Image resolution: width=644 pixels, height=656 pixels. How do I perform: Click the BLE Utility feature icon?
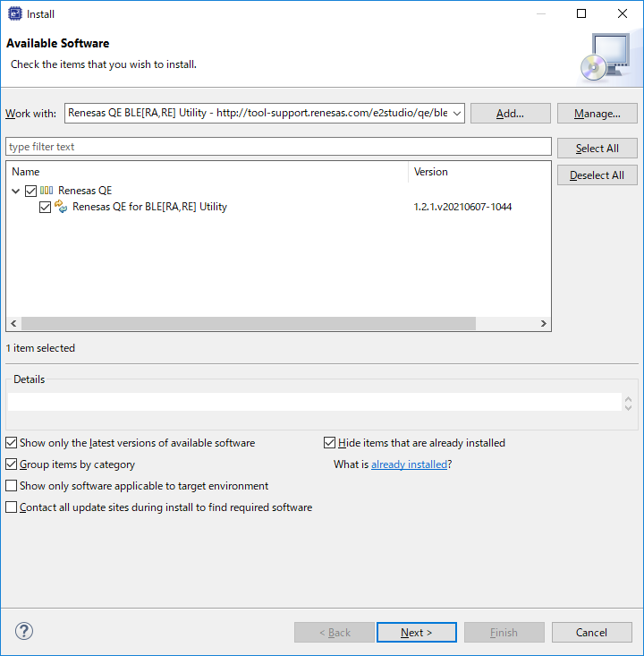point(62,207)
